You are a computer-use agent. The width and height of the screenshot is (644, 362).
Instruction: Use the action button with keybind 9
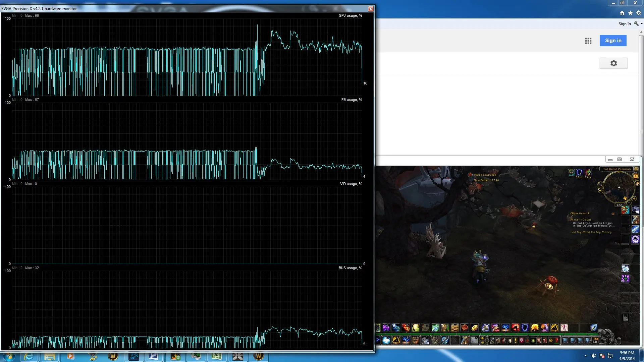pos(445,340)
